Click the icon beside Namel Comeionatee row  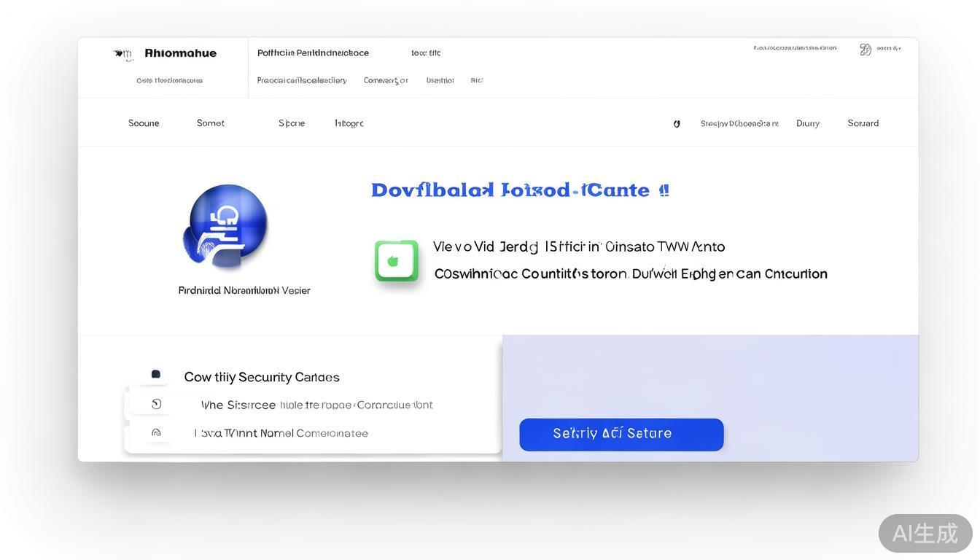[x=156, y=432]
